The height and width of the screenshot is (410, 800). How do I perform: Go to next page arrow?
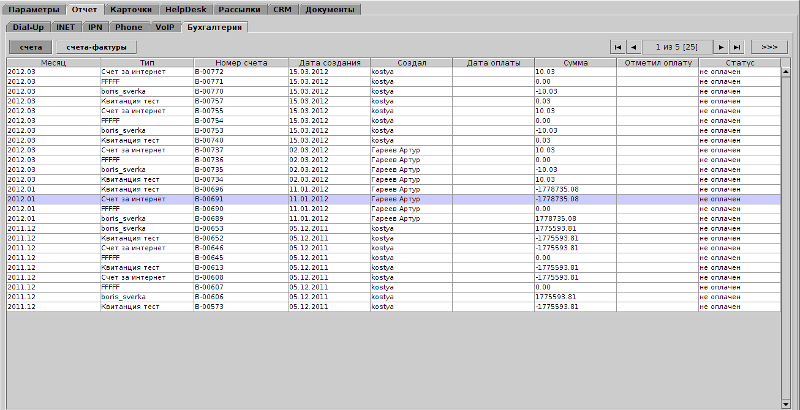coord(721,47)
